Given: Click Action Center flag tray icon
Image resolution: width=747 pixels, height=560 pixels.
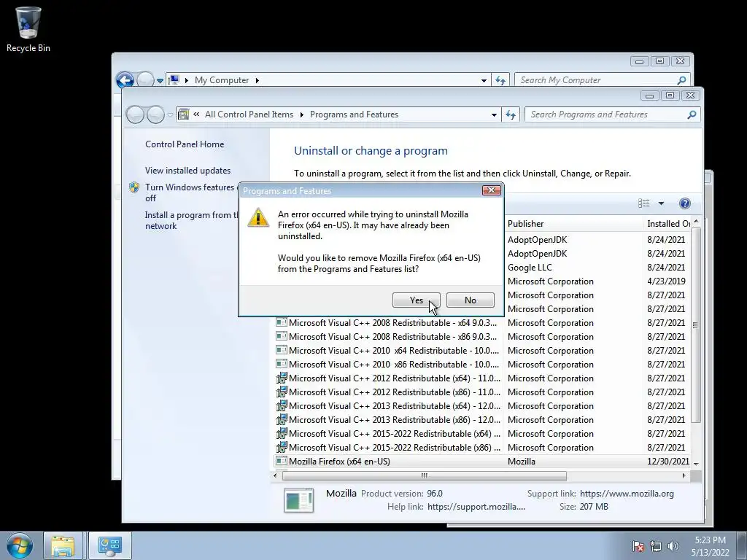Looking at the screenshot, I should pos(638,546).
